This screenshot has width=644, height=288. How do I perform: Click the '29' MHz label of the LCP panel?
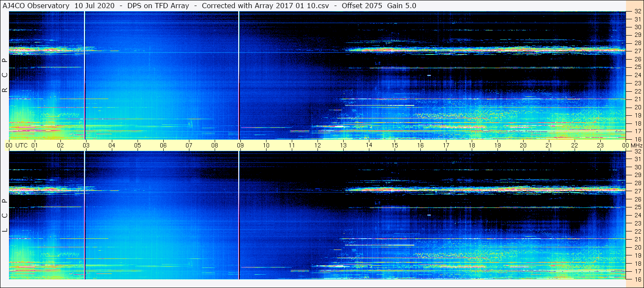coord(637,175)
